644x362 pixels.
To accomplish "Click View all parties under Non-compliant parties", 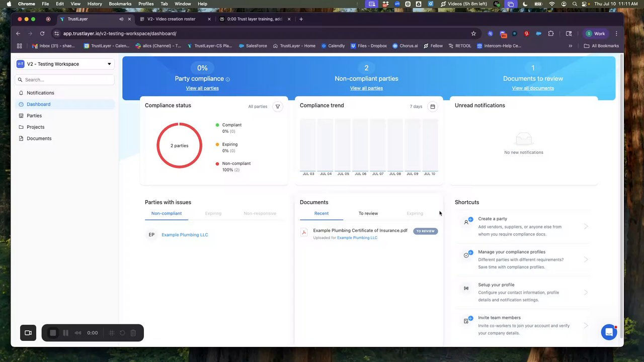I will 366,88.
